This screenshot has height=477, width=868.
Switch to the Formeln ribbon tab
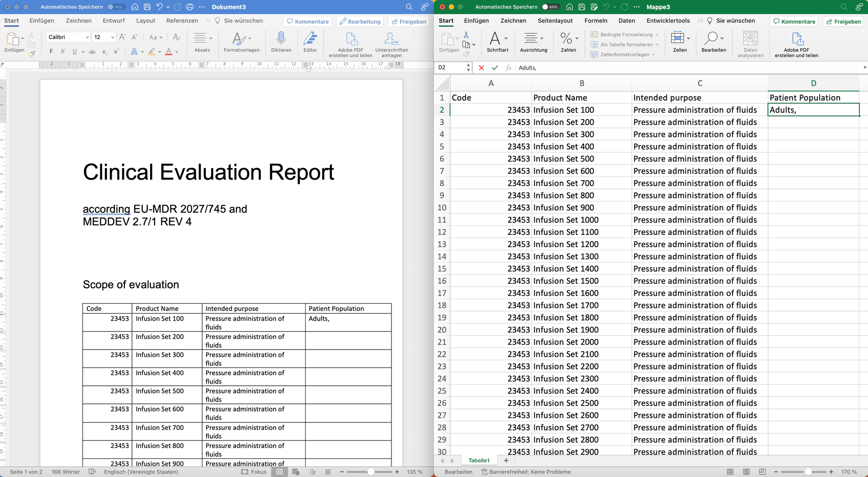596,21
